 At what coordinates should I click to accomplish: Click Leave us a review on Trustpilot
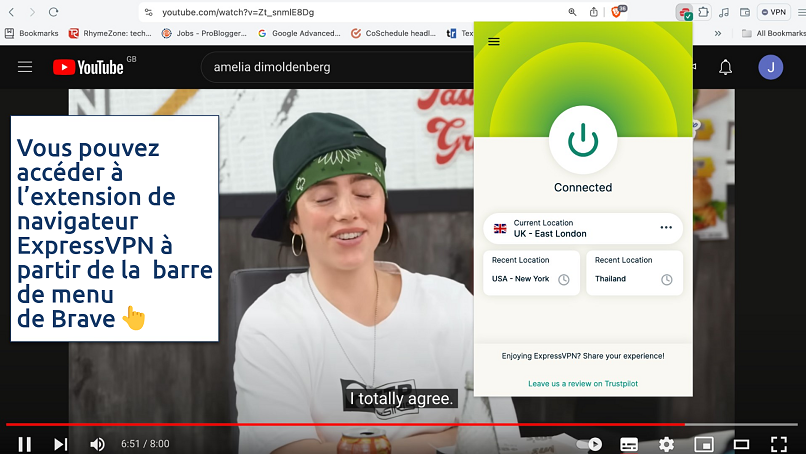tap(582, 384)
